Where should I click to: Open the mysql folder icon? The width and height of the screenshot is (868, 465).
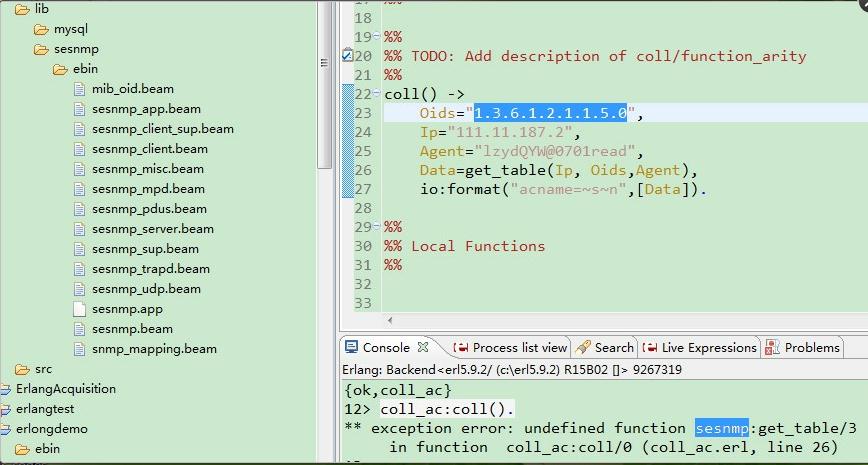click(42, 29)
